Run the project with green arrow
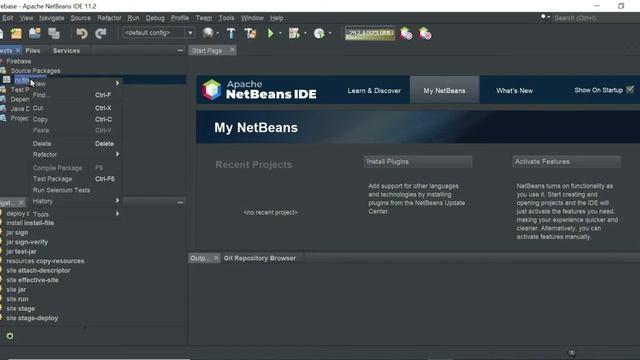 [x=270, y=33]
